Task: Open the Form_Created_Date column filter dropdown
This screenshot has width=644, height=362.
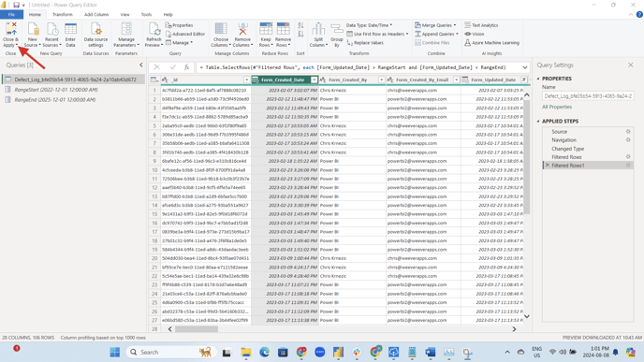Action: 315,80
